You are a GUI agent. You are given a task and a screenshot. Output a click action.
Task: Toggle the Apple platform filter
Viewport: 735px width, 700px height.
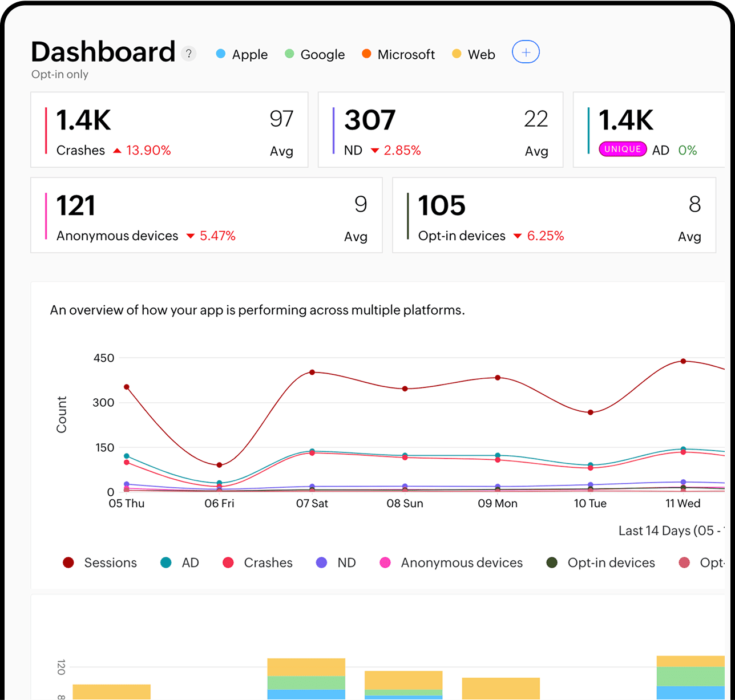point(241,55)
